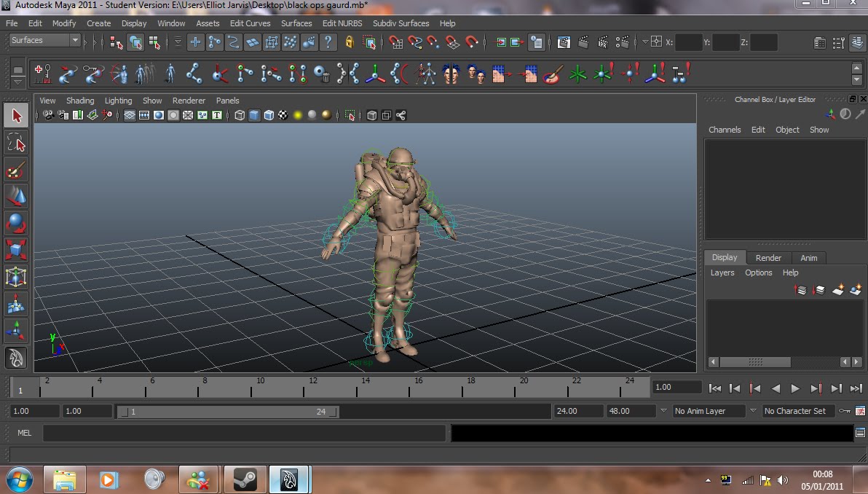The height and width of the screenshot is (494, 868).
Task: Open the No Anim Layer dropdown
Action: (x=710, y=411)
